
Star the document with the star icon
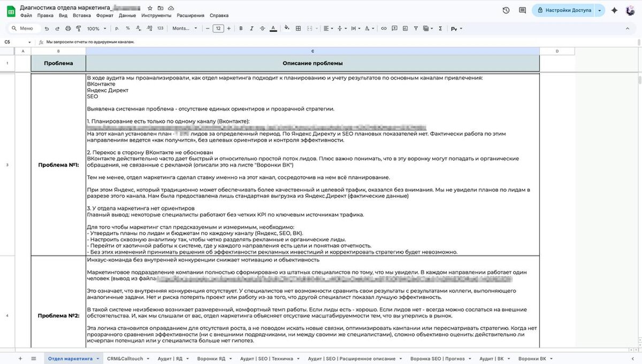tap(150, 9)
